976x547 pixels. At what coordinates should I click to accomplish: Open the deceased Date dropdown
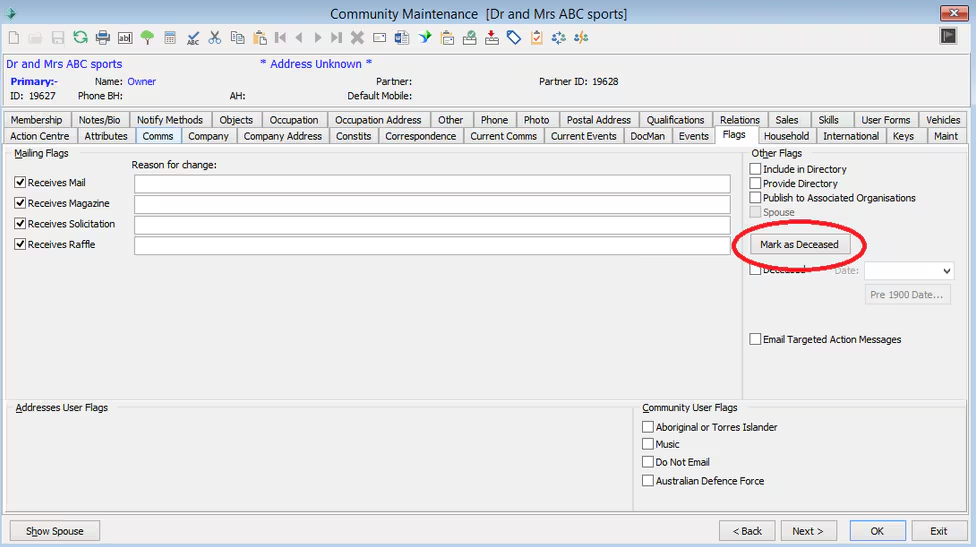(946, 271)
